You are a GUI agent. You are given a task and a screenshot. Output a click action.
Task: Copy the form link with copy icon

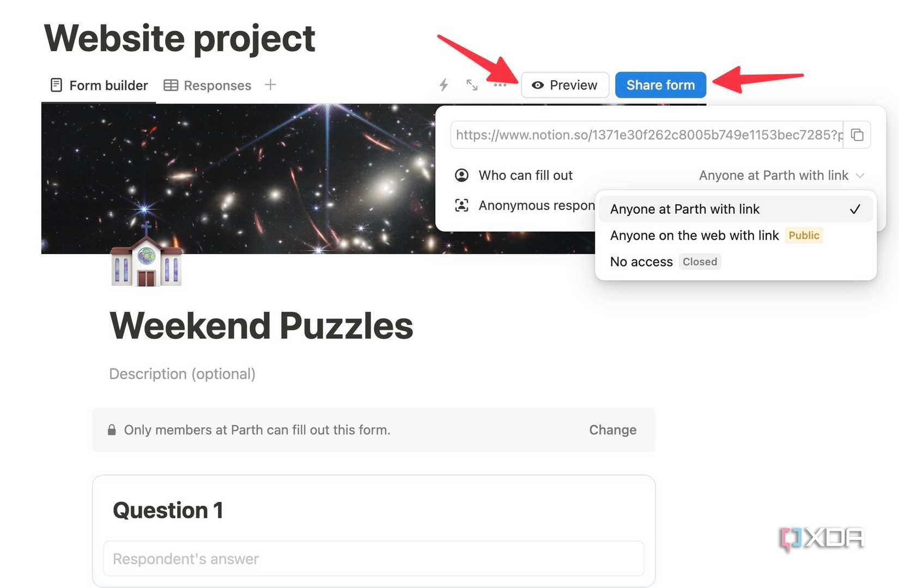coord(857,135)
